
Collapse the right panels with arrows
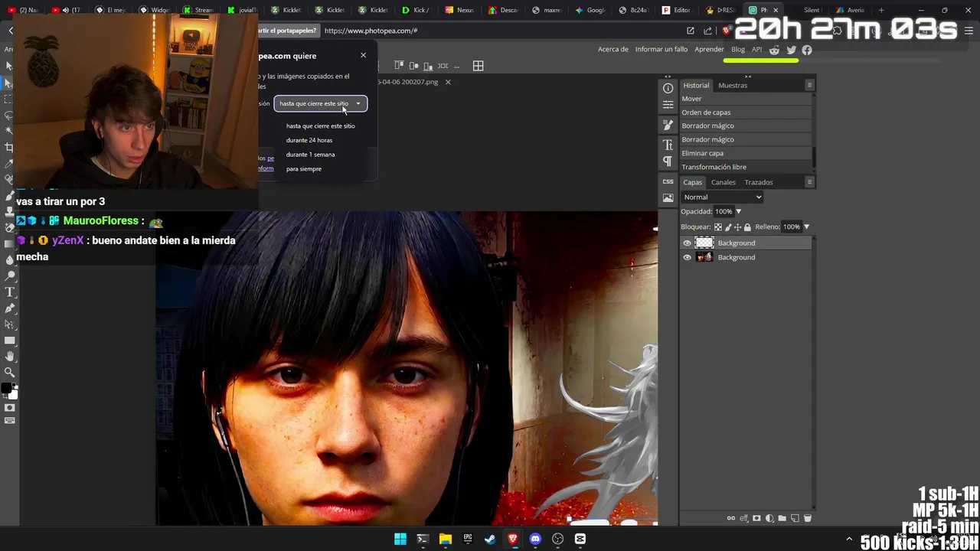[748, 77]
